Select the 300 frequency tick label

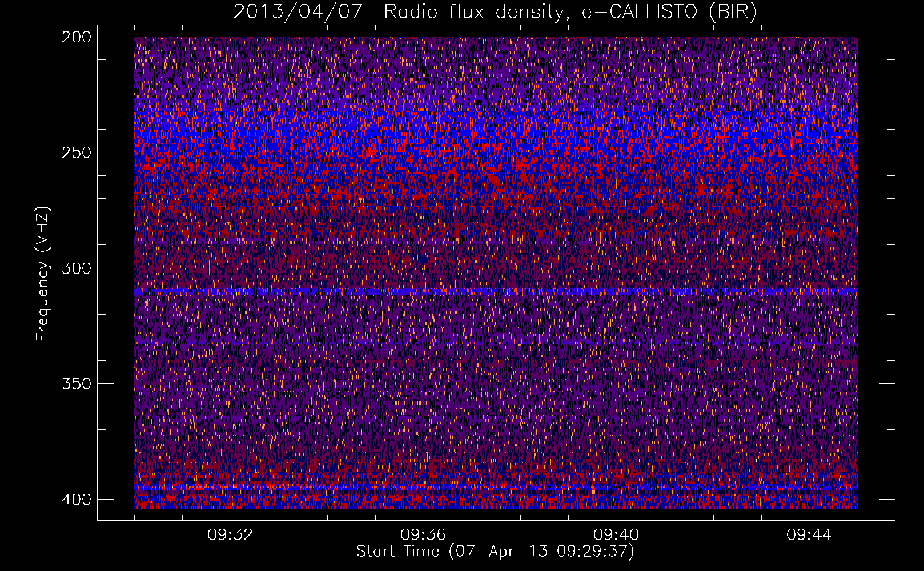[x=76, y=268]
